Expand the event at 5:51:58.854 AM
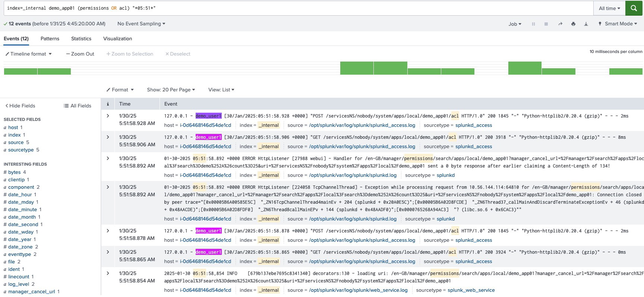 [108, 273]
